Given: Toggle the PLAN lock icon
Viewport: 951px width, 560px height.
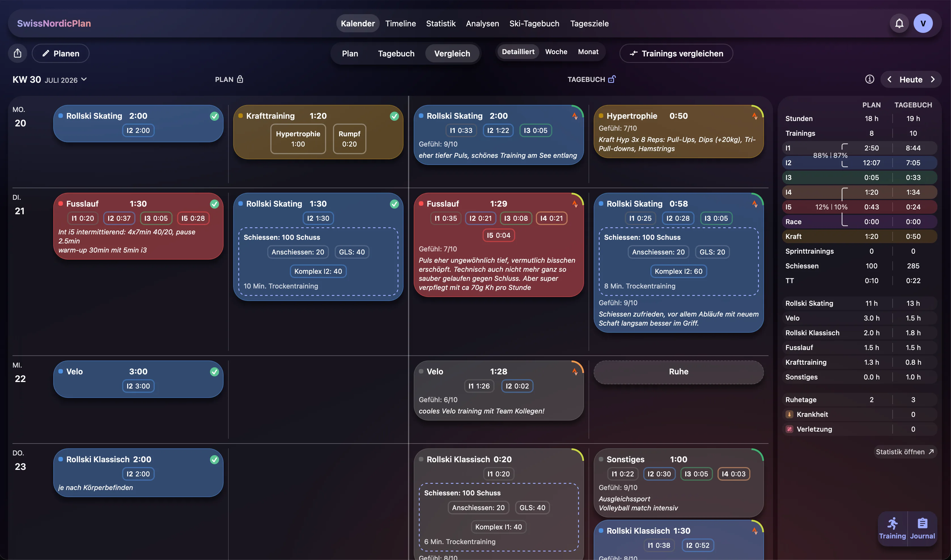Looking at the screenshot, I should pyautogui.click(x=240, y=79).
